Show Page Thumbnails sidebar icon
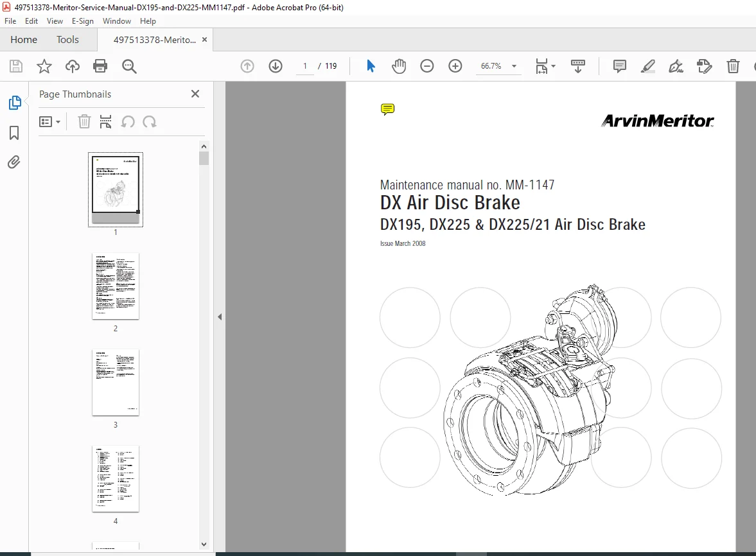Image resolution: width=756 pixels, height=556 pixels. point(15,103)
